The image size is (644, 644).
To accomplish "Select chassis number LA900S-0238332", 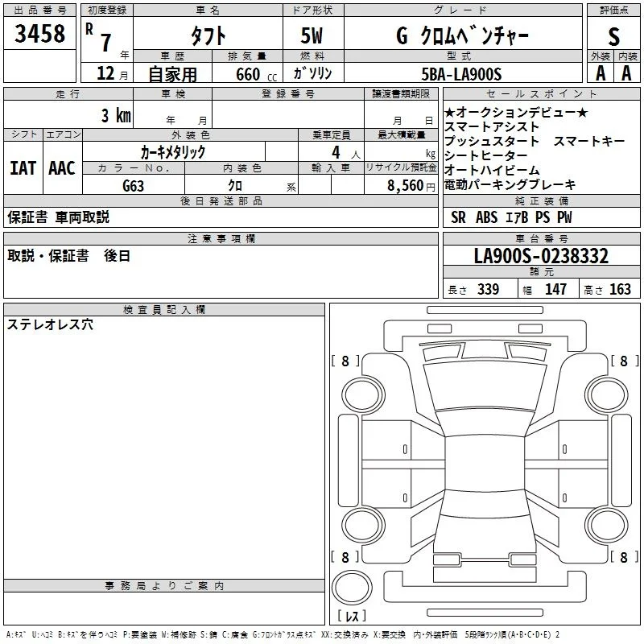I will click(x=541, y=255).
